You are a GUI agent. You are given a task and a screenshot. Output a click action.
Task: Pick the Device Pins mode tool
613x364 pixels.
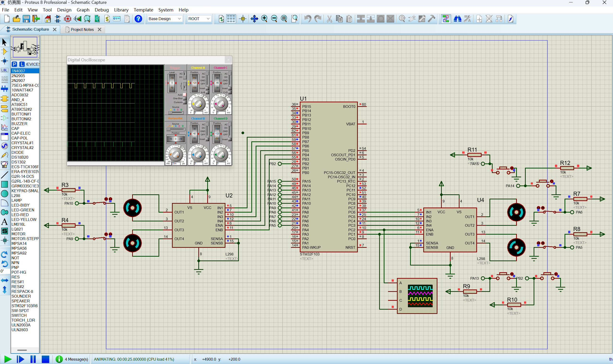click(x=4, y=118)
